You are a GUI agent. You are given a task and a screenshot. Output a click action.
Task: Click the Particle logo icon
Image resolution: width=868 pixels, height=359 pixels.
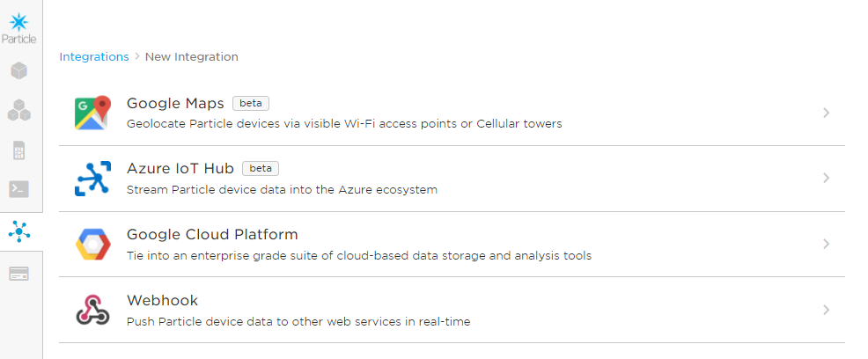[19, 21]
